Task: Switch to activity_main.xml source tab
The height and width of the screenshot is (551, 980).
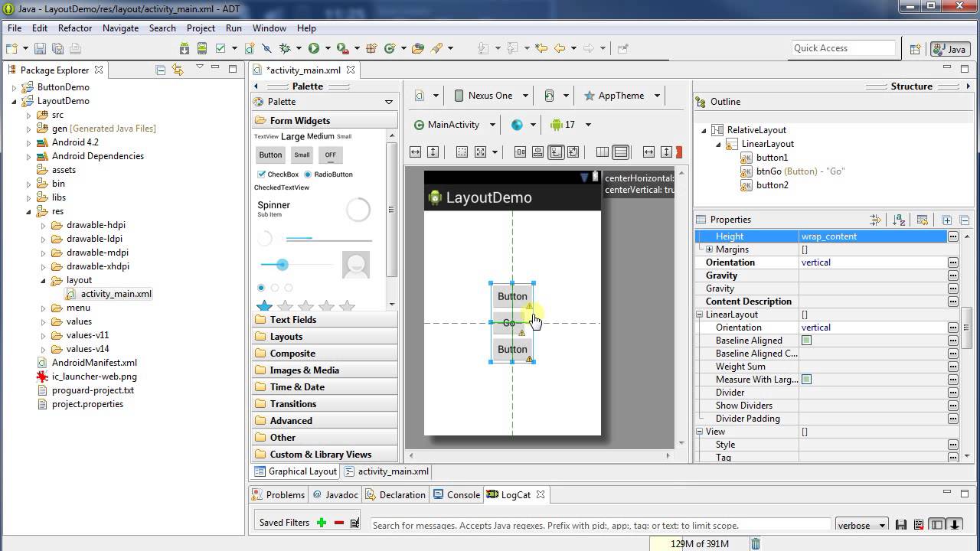Action: click(x=387, y=471)
